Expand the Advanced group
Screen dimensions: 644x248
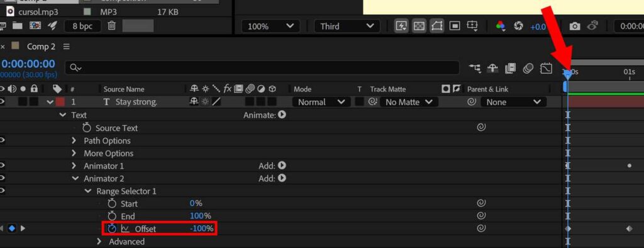99,242
